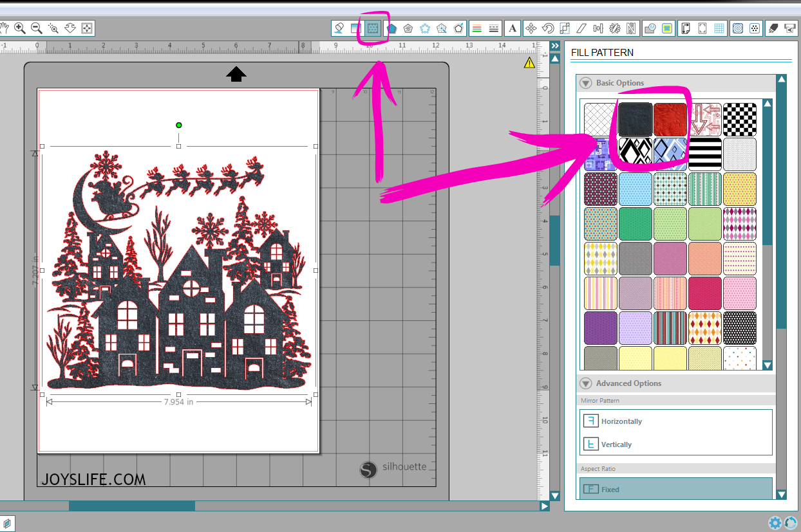Open the Fill Color panel icon
Image resolution: width=801 pixels, height=532 pixels.
tap(339, 28)
